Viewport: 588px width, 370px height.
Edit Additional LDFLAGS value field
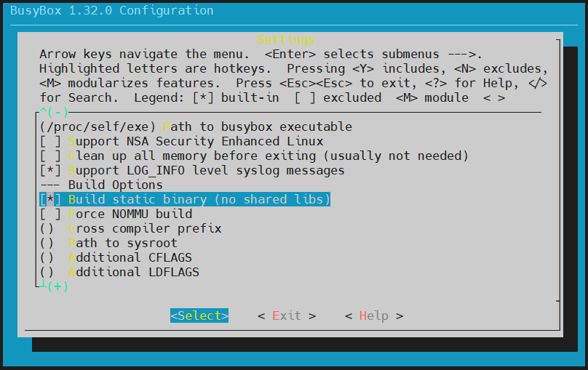pyautogui.click(x=47, y=273)
